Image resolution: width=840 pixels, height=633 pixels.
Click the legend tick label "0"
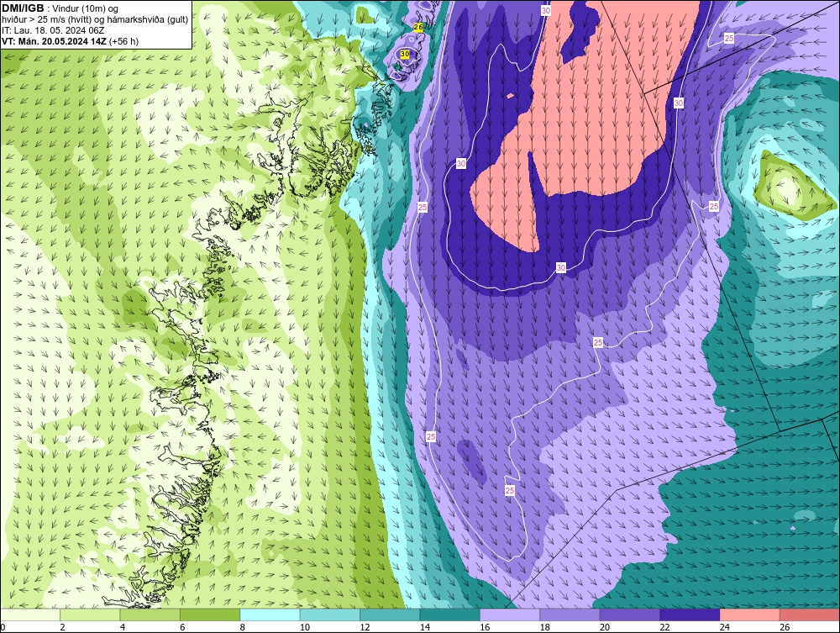tap(3, 627)
